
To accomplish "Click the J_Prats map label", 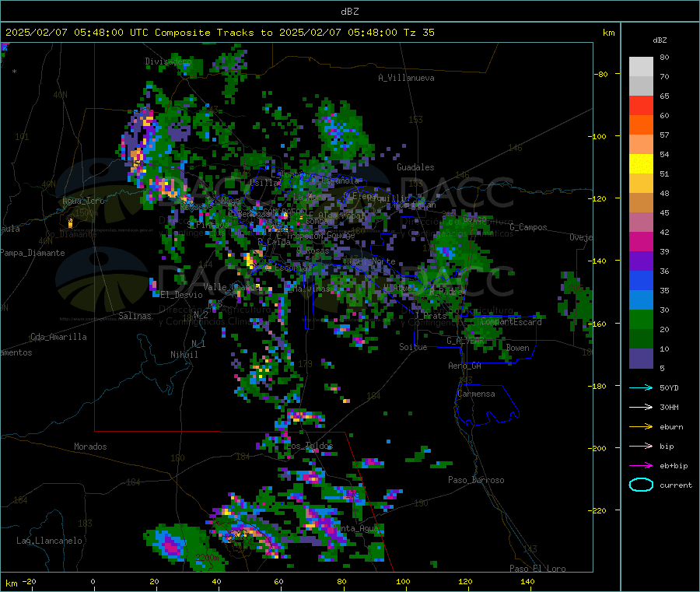I will click(431, 315).
